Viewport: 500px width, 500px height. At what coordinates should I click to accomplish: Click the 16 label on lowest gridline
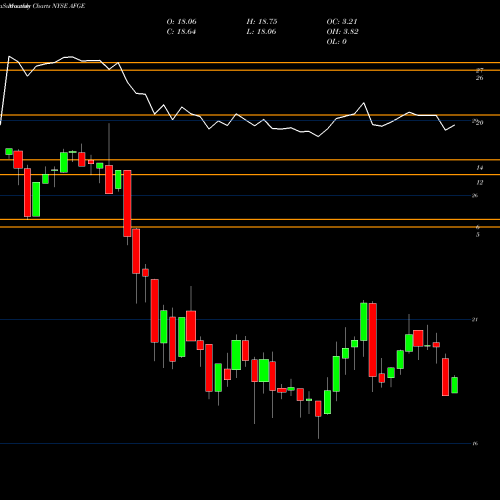tap(475, 443)
